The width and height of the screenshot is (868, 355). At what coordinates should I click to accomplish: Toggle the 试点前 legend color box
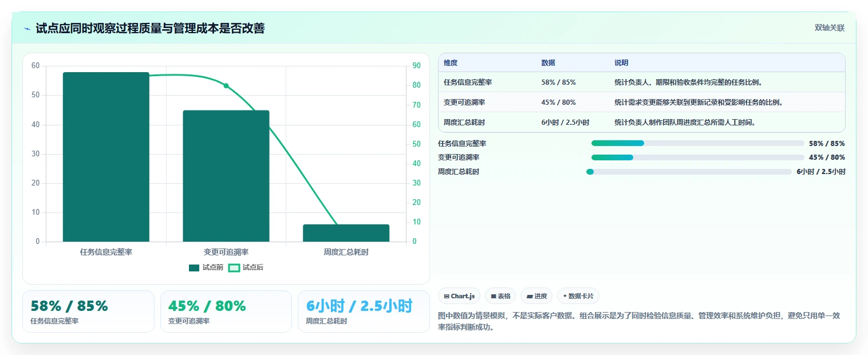pyautogui.click(x=194, y=267)
